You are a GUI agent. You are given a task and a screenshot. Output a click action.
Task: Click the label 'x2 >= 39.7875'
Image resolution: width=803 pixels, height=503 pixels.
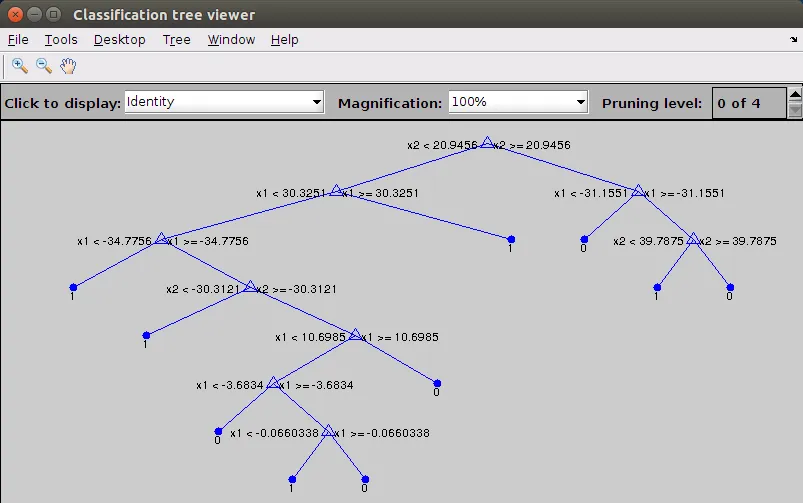(x=738, y=241)
